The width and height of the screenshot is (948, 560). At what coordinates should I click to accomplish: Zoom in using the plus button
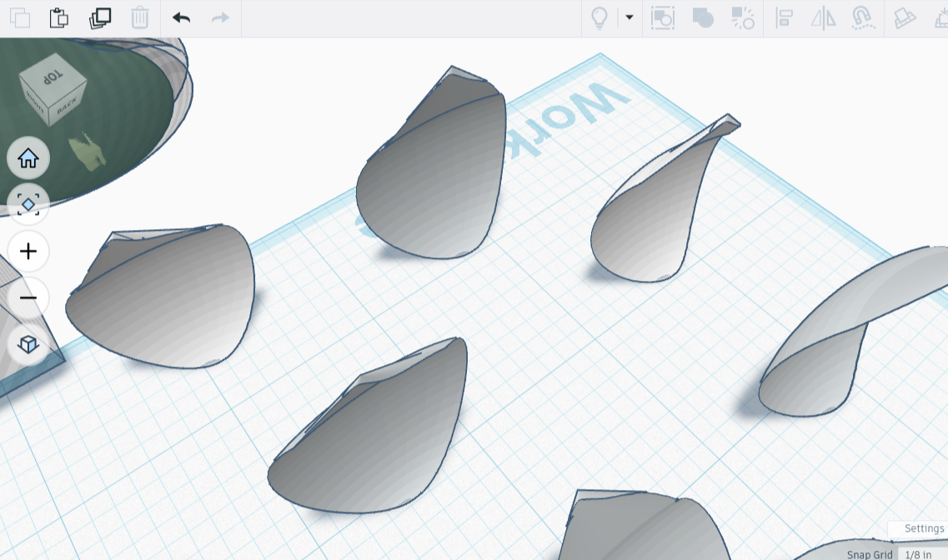tap(28, 251)
